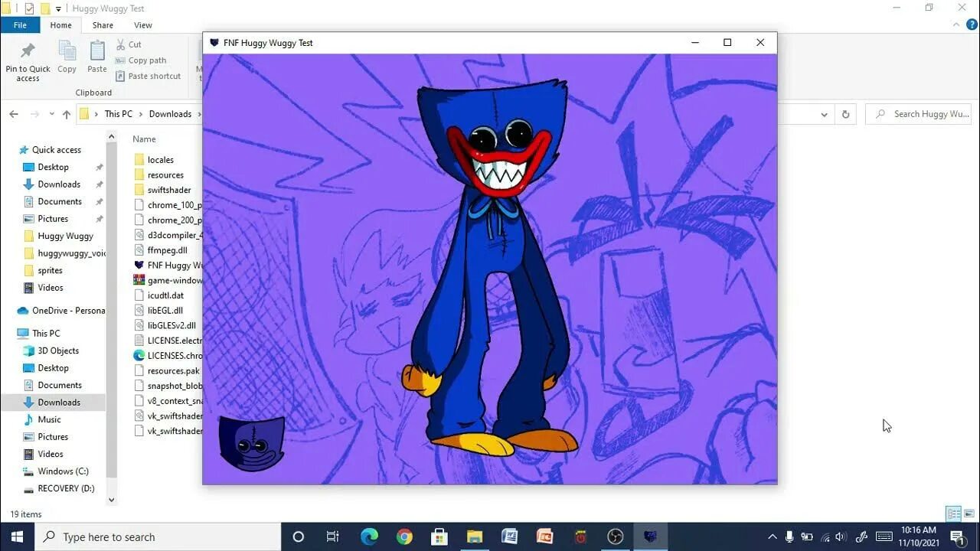Select Music in navigation pane
This screenshot has width=980, height=551.
point(49,419)
